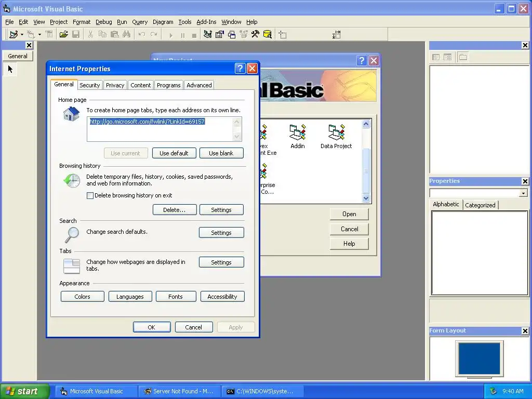The image size is (532, 399).
Task: Click the house home page icon
Action: click(71, 114)
